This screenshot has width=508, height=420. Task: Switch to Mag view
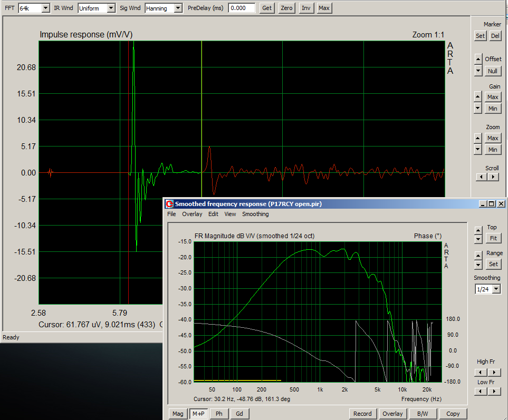pos(178,414)
